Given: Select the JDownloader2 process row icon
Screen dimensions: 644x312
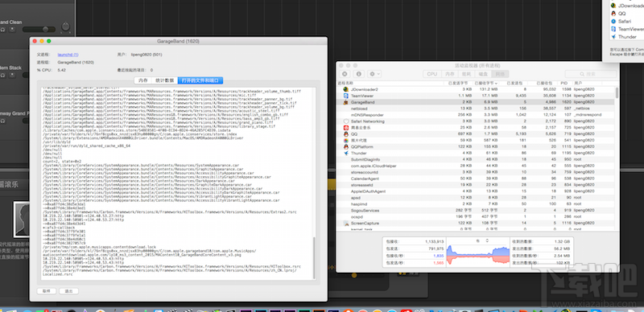Looking at the screenshot, I should click(346, 89).
